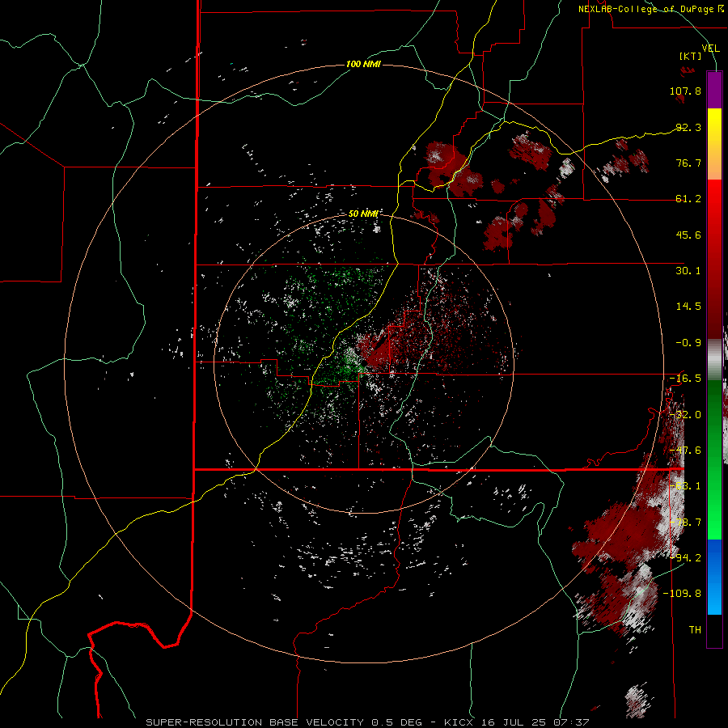Select the -47.6 velocity scale value
Viewport: 728px width, 728px height.
685,451
